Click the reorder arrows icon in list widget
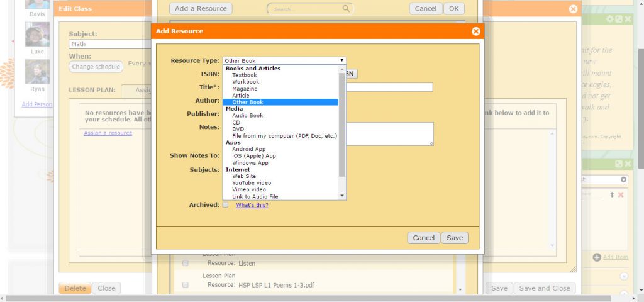The image size is (644, 302). (x=613, y=195)
